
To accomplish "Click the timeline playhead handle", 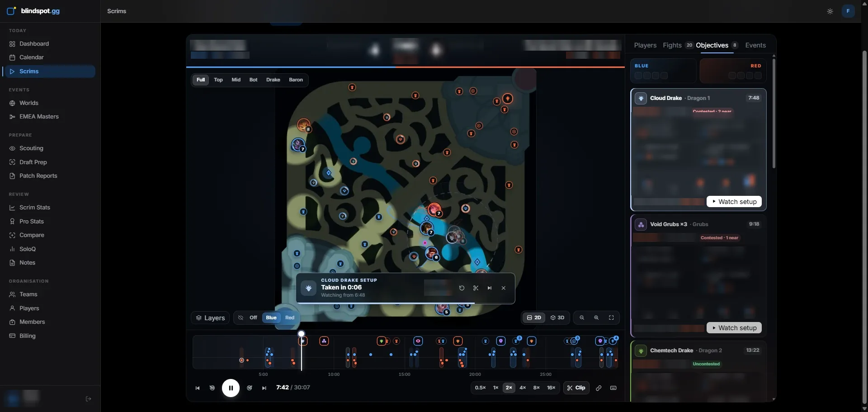I will 301,334.
